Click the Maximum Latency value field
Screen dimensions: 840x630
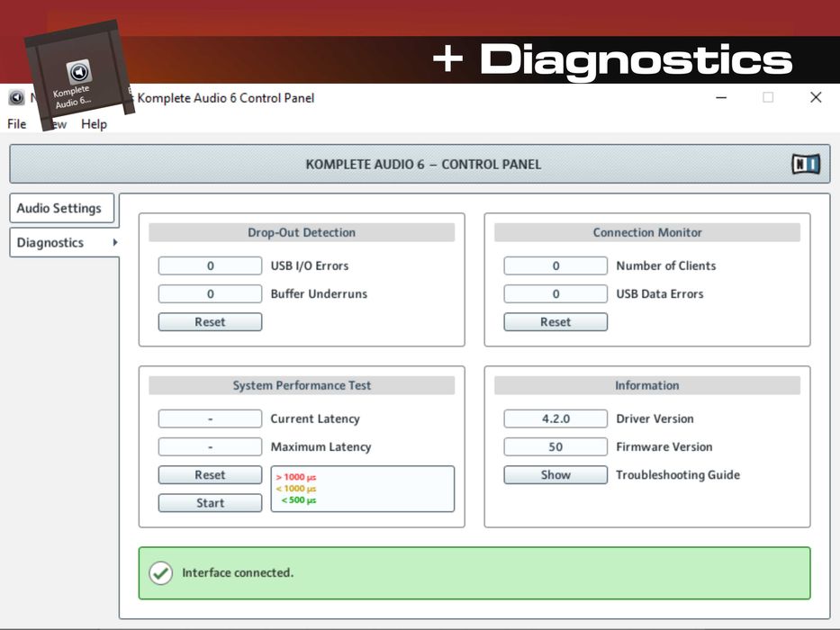(x=210, y=446)
